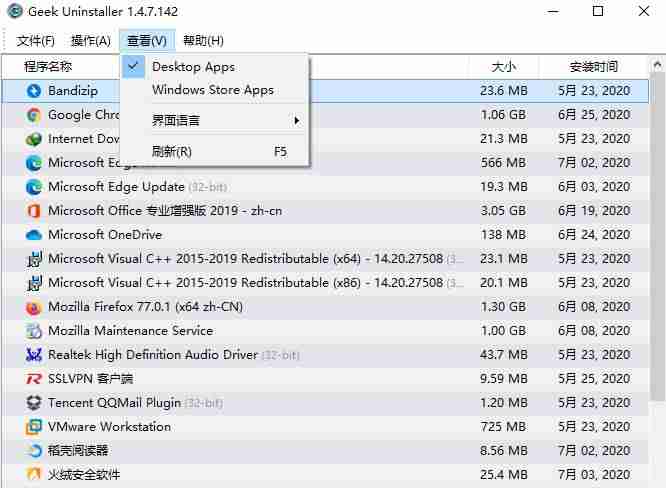This screenshot has width=666, height=488.
Task: Expand the 界面语言 submenu
Action: click(215, 121)
